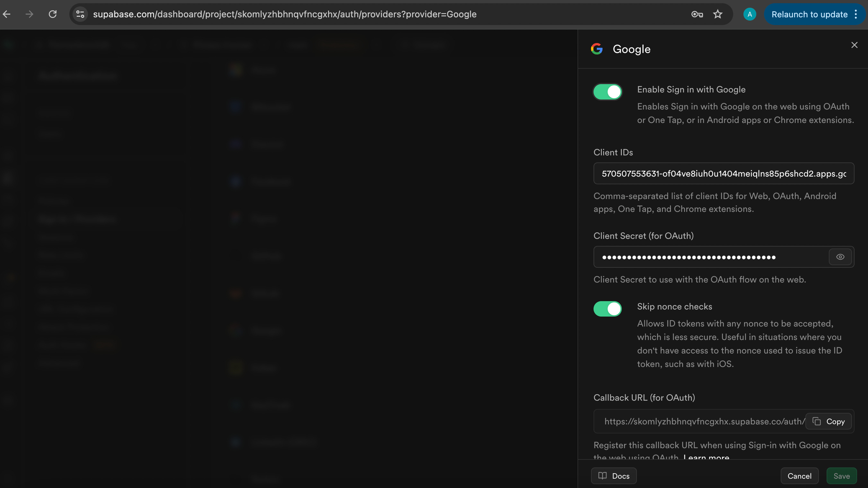Screen dimensions: 868x488
Task: Click Relaunch to update button
Action: (809, 14)
